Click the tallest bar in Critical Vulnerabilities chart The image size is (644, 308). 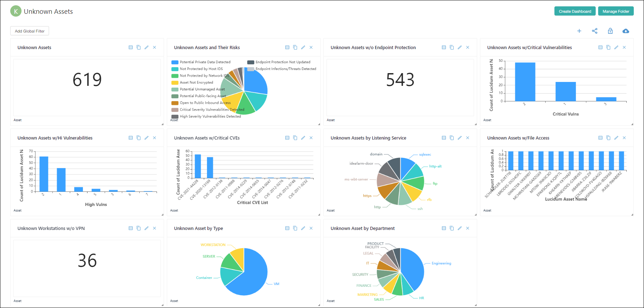click(525, 82)
